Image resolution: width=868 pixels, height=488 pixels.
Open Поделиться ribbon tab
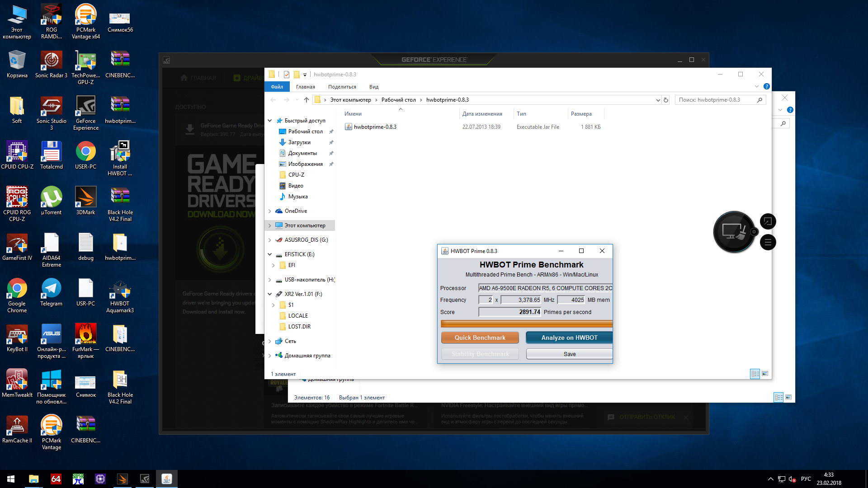point(342,87)
